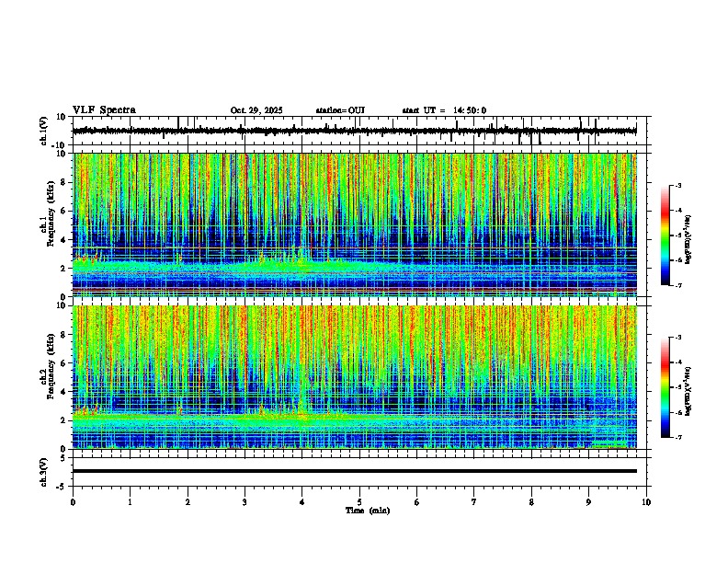Click the ch.2 spectrogram color scale bar

pos(665,387)
